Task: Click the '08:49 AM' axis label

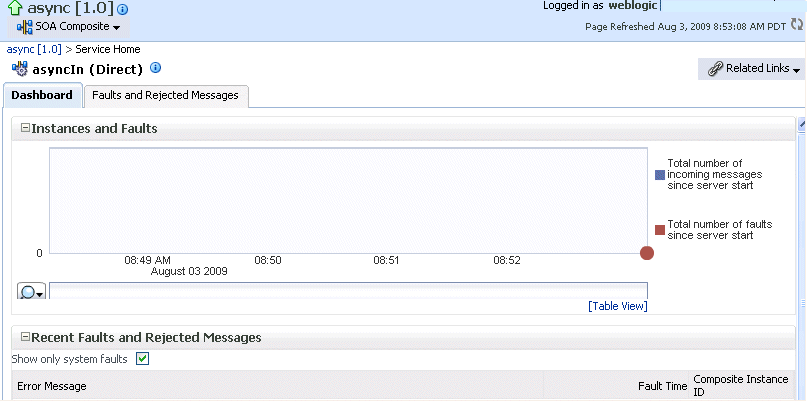Action: (x=147, y=260)
